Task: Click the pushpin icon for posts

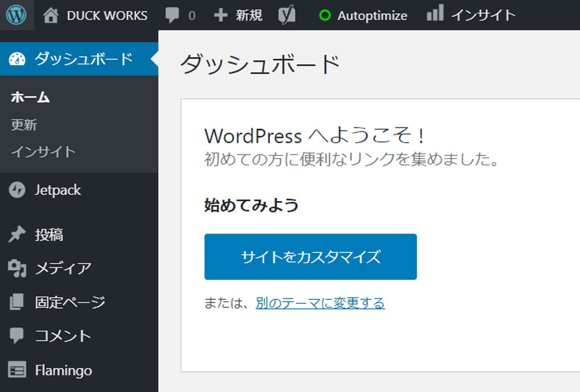Action: [17, 234]
